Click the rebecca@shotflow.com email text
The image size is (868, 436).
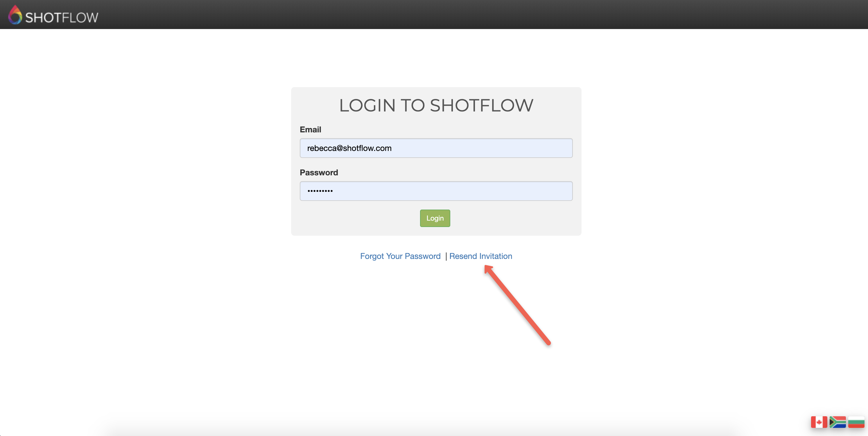point(349,148)
